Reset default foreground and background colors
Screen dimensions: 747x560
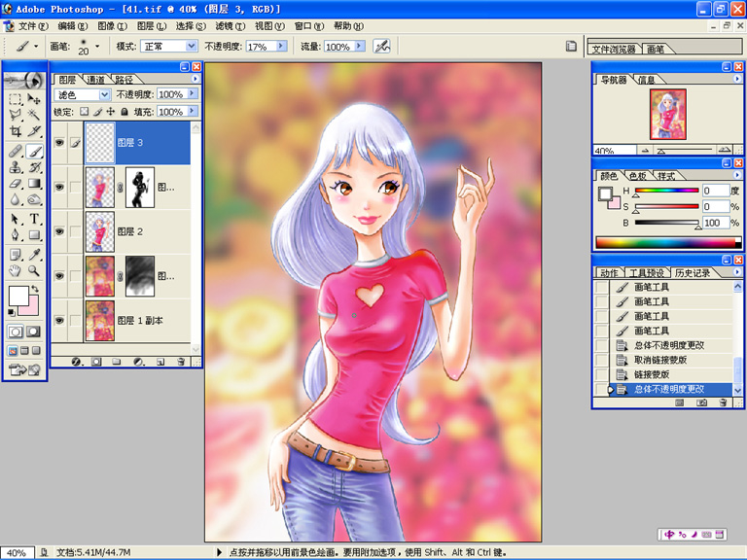12,312
